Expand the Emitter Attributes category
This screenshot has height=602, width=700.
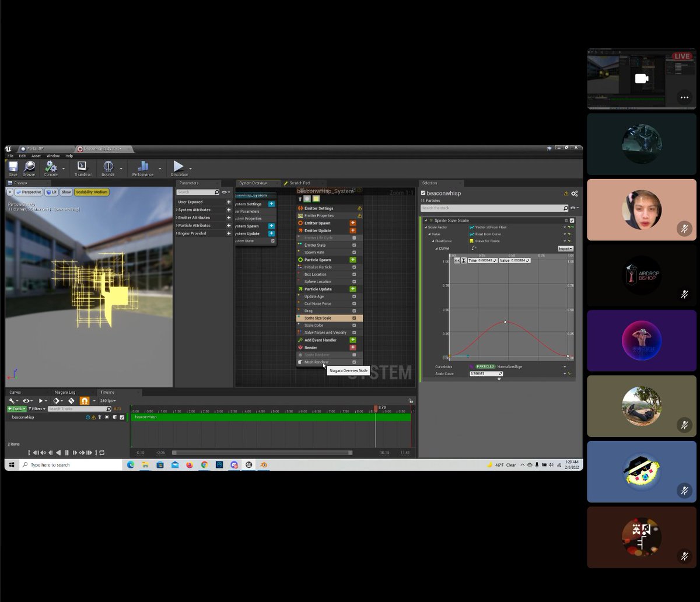pos(177,218)
